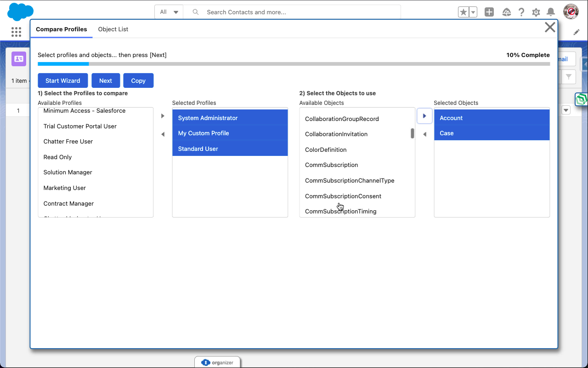Open the organizer tab at bottom
The height and width of the screenshot is (368, 588).
coord(217,362)
